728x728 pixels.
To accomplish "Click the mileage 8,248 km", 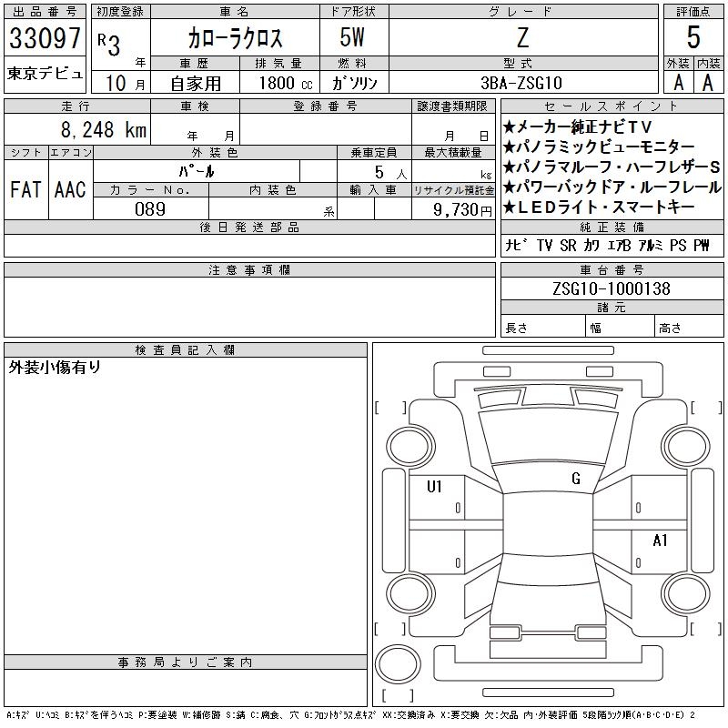I will (104, 129).
